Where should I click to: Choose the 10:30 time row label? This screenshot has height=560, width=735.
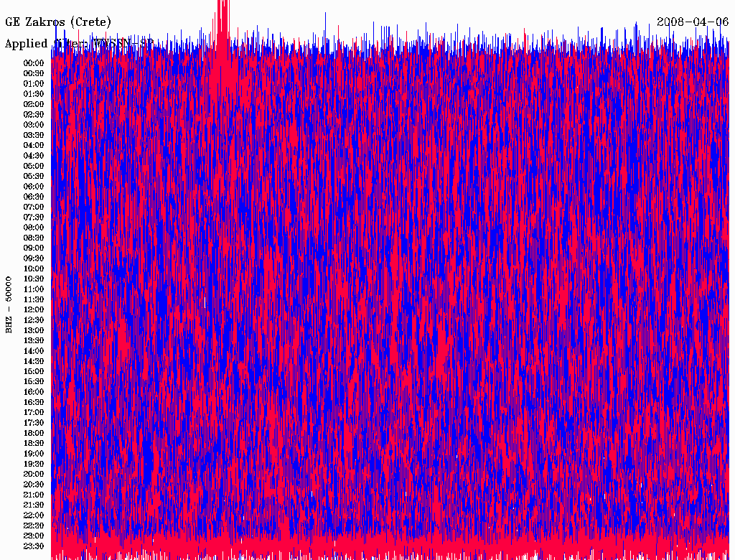coord(34,279)
